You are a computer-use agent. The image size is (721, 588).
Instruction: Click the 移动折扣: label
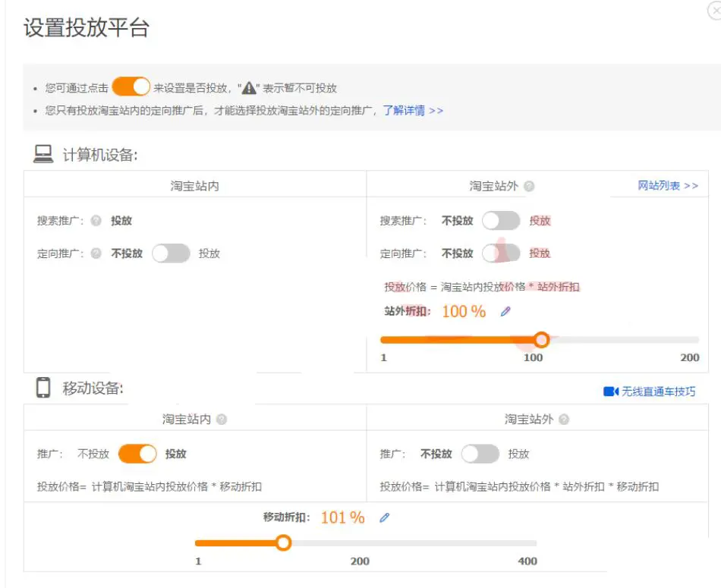(x=286, y=517)
